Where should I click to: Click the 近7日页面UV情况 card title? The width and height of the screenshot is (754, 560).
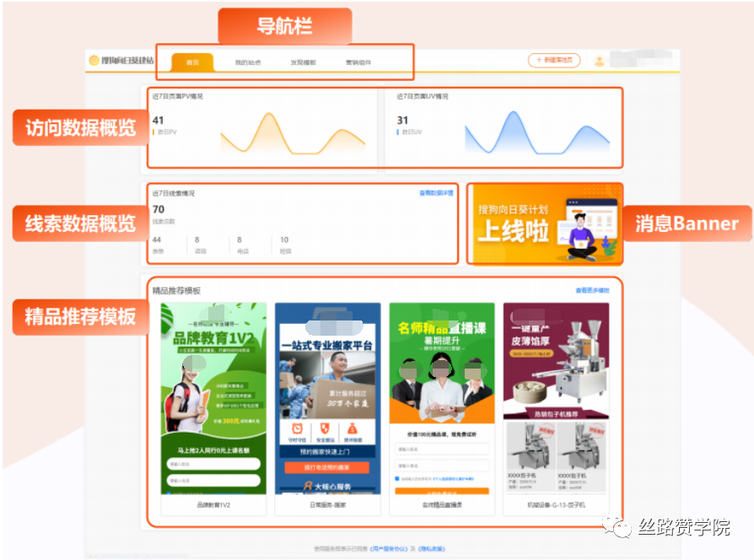click(x=423, y=97)
